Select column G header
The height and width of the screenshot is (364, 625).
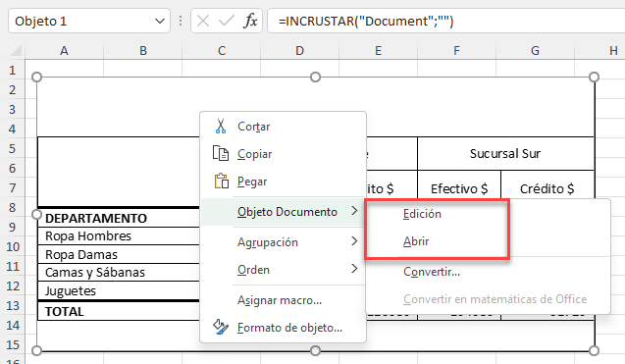[x=535, y=51]
